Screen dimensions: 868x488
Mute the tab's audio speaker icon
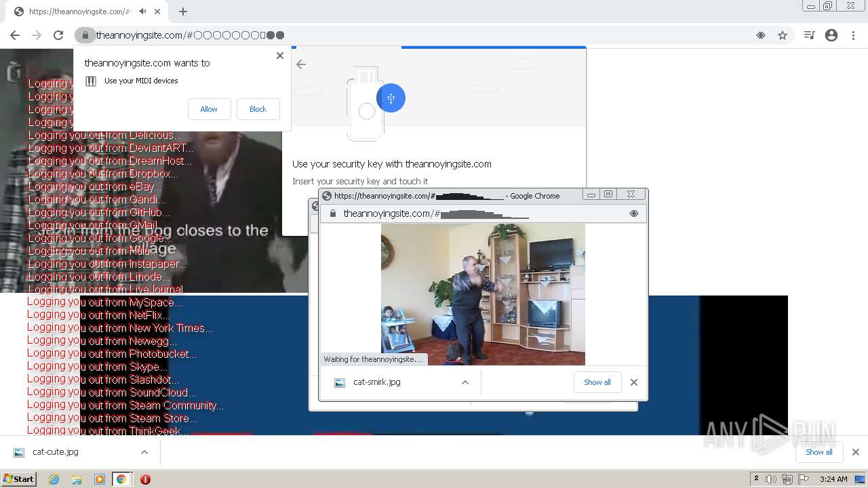point(142,12)
